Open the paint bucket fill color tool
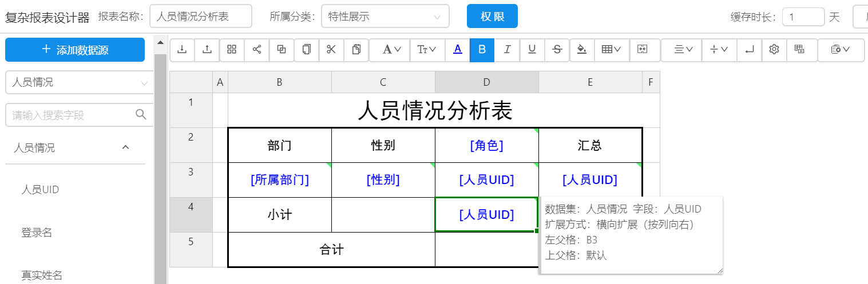The height and width of the screenshot is (284, 868). coord(582,50)
